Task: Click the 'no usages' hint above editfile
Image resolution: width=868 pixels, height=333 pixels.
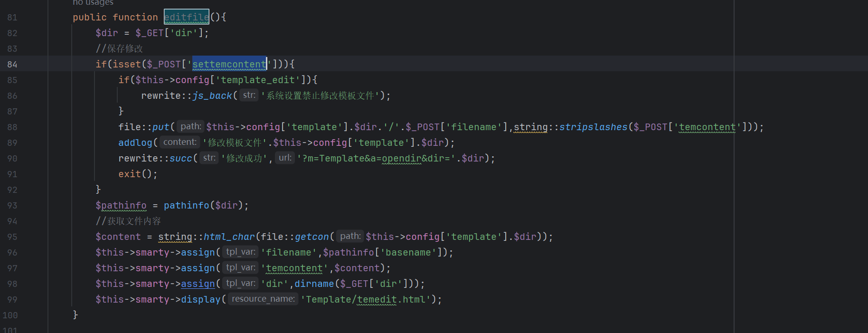Action: click(93, 3)
